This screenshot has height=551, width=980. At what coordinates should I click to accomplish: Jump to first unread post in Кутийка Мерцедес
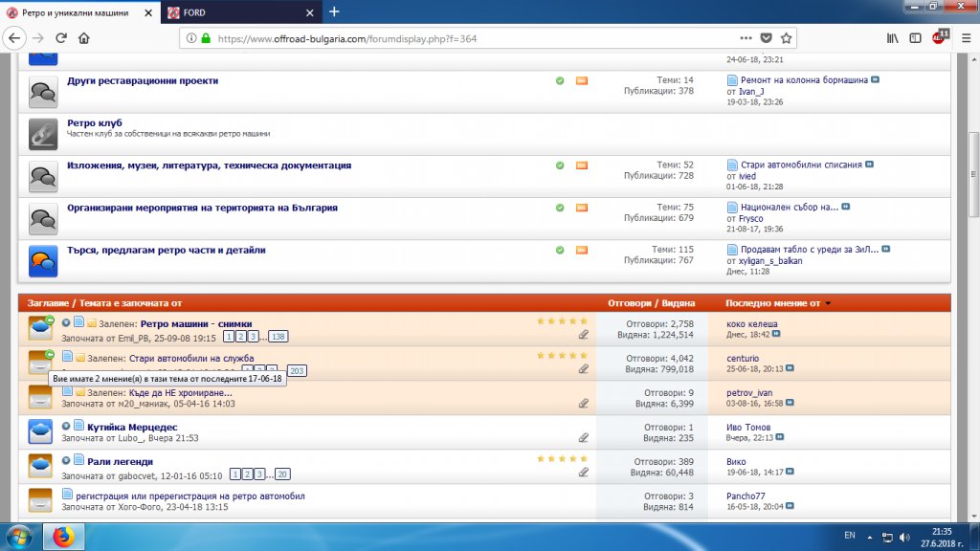point(66,427)
